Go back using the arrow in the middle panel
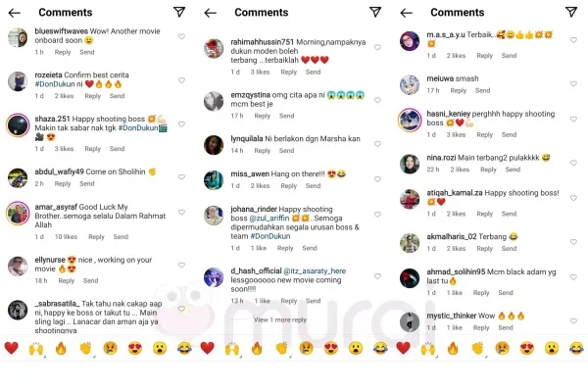Image resolution: width=588 pixels, height=392 pixels. (x=211, y=13)
